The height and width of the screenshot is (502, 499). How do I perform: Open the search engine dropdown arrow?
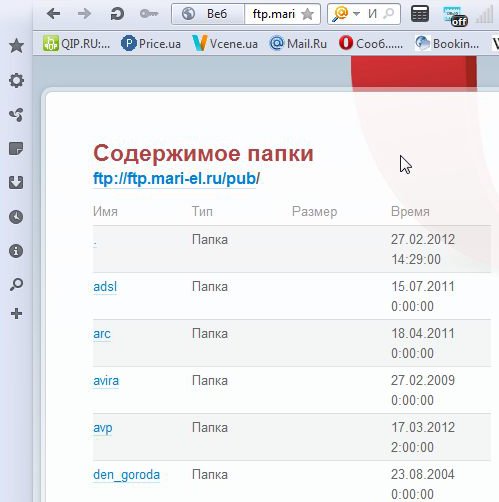pyautogui.click(x=356, y=14)
